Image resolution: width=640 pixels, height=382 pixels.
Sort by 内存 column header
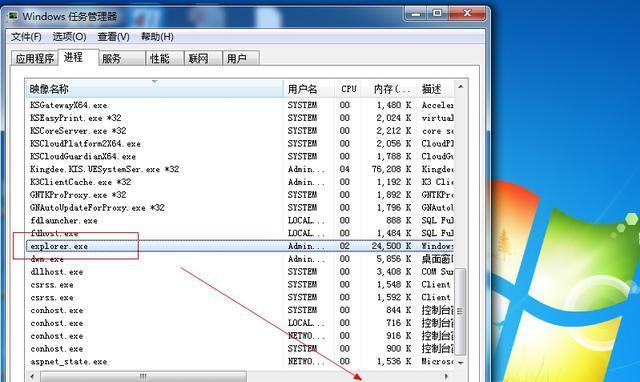pyautogui.click(x=389, y=89)
